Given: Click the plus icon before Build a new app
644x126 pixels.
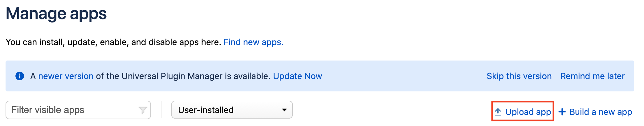Looking at the screenshot, I should pos(562,112).
